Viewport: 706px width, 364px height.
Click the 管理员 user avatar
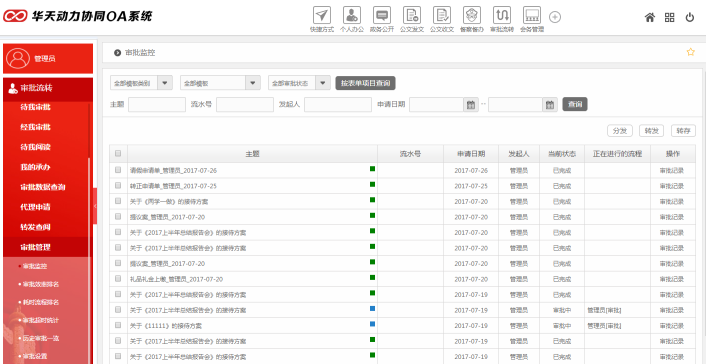click(x=18, y=59)
